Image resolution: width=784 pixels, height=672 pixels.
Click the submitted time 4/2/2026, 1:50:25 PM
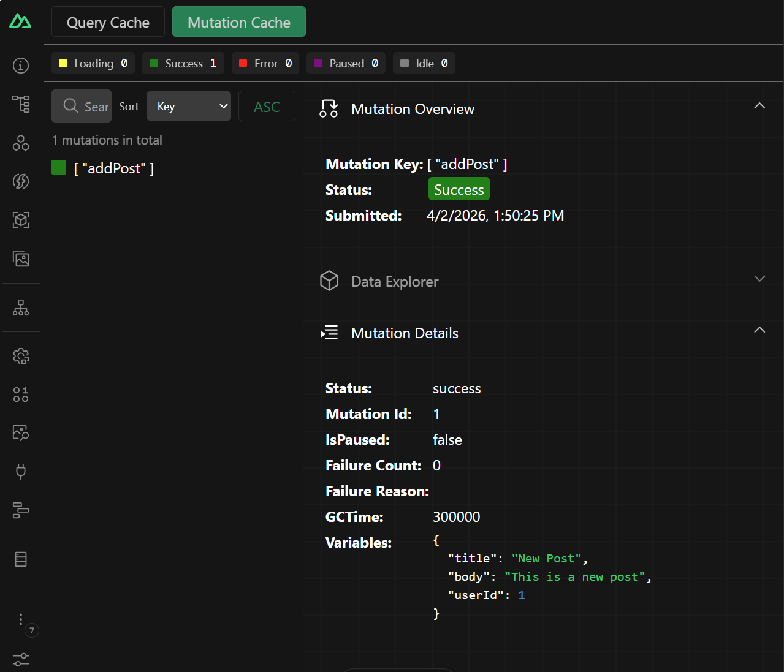495,216
